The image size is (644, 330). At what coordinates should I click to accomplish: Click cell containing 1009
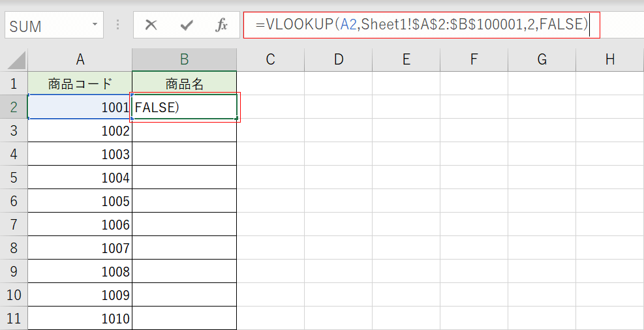click(80, 295)
